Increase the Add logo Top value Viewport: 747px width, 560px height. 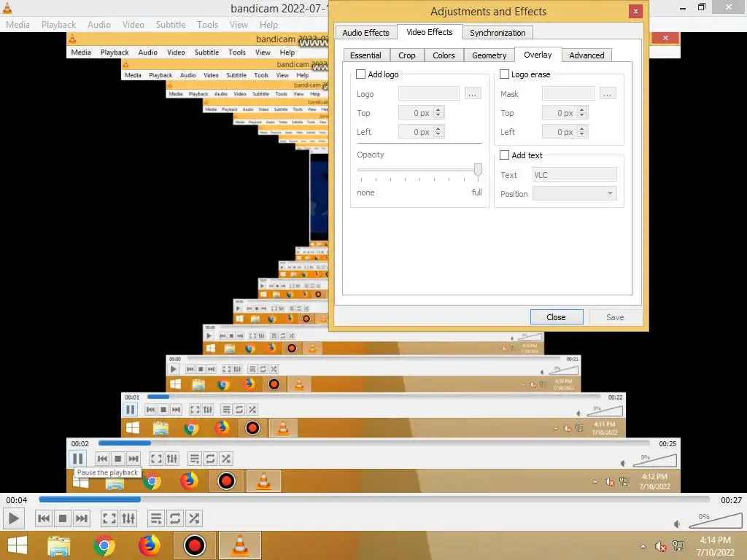pos(438,110)
